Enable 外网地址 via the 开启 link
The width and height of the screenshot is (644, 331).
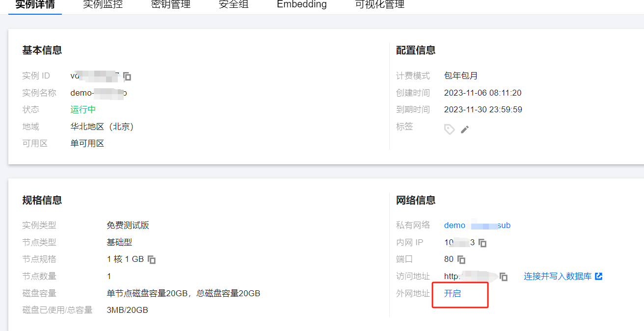point(453,293)
